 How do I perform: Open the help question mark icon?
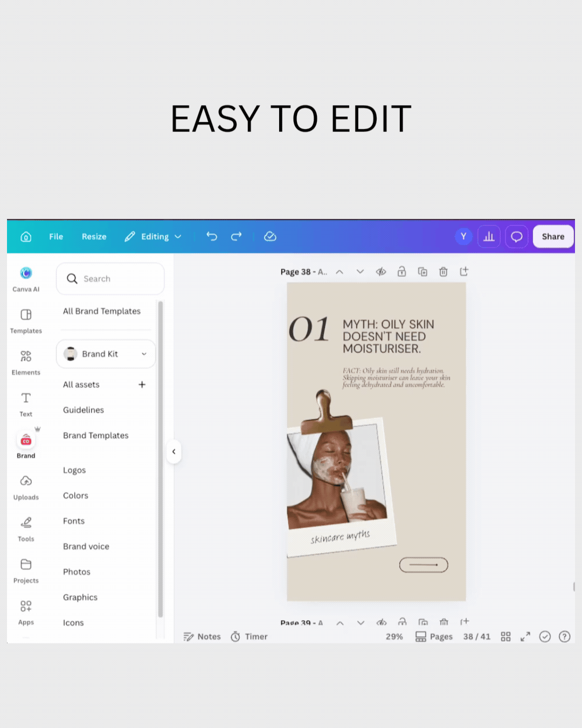click(x=564, y=637)
